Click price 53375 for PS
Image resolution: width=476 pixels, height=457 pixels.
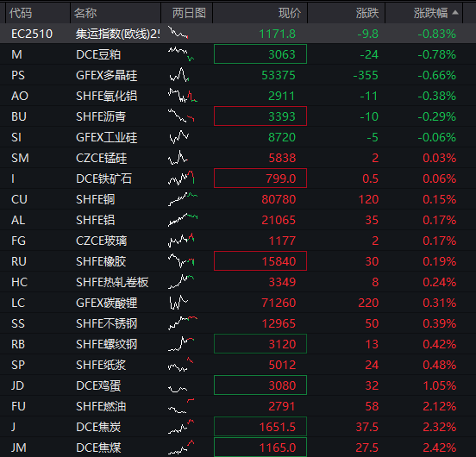pos(279,75)
